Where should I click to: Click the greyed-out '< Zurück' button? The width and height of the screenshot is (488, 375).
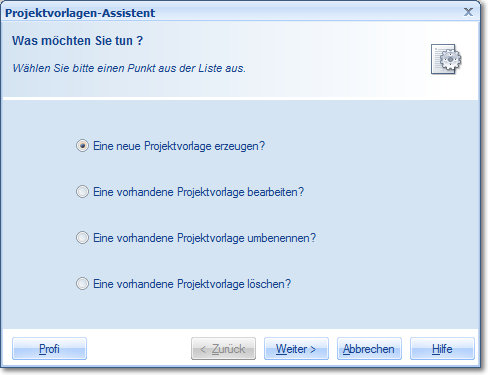[223, 349]
